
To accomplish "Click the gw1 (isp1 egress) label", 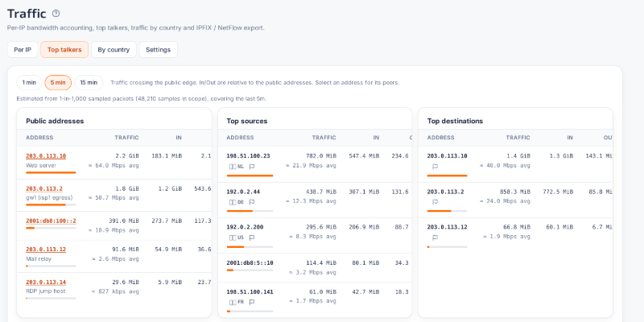I will (x=49, y=197).
